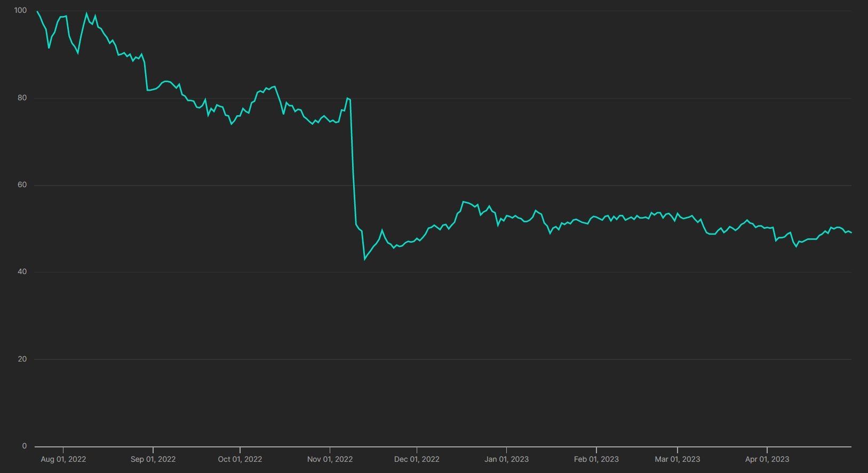Select the Apr 01, 2023 axis label
This screenshot has width=868, height=473.
pos(767,459)
